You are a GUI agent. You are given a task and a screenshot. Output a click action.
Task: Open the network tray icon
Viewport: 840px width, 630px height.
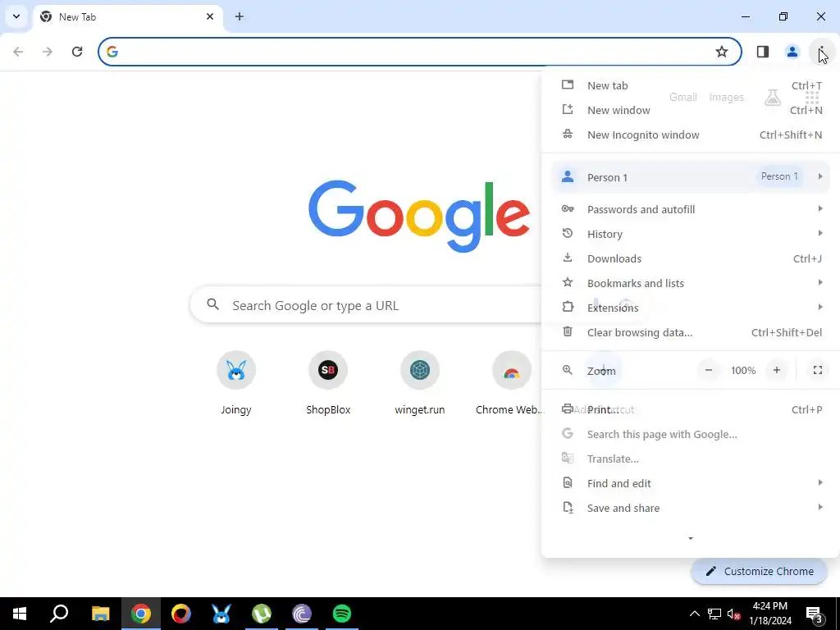click(714, 614)
